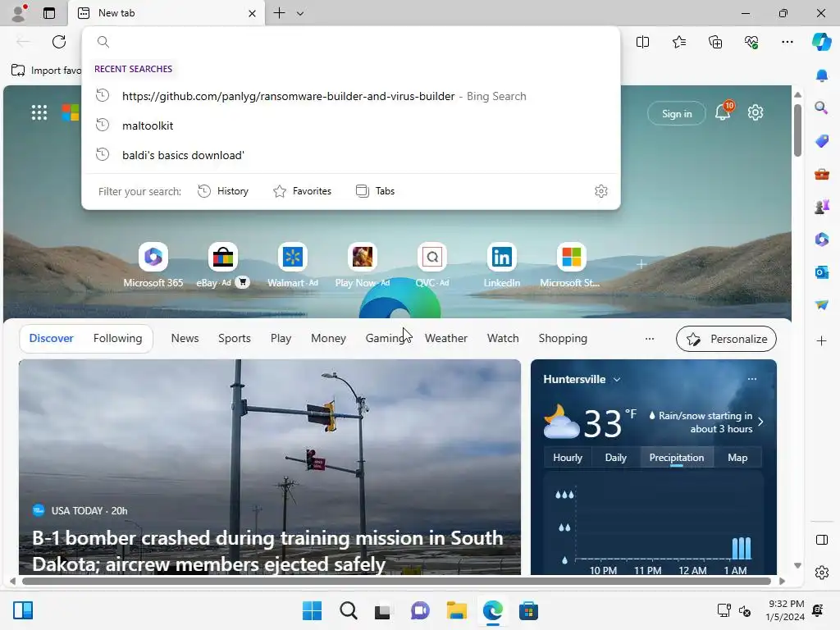Open the sidebar Tools briefcase icon

[821, 174]
